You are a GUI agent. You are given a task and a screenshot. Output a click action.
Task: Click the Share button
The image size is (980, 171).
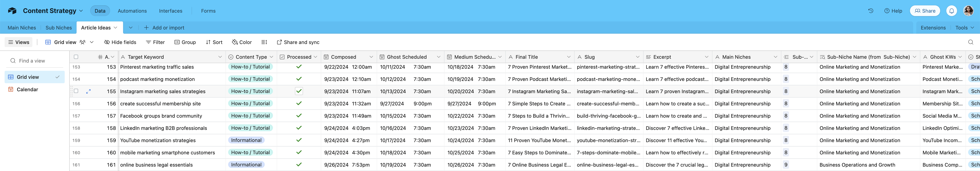pos(925,11)
